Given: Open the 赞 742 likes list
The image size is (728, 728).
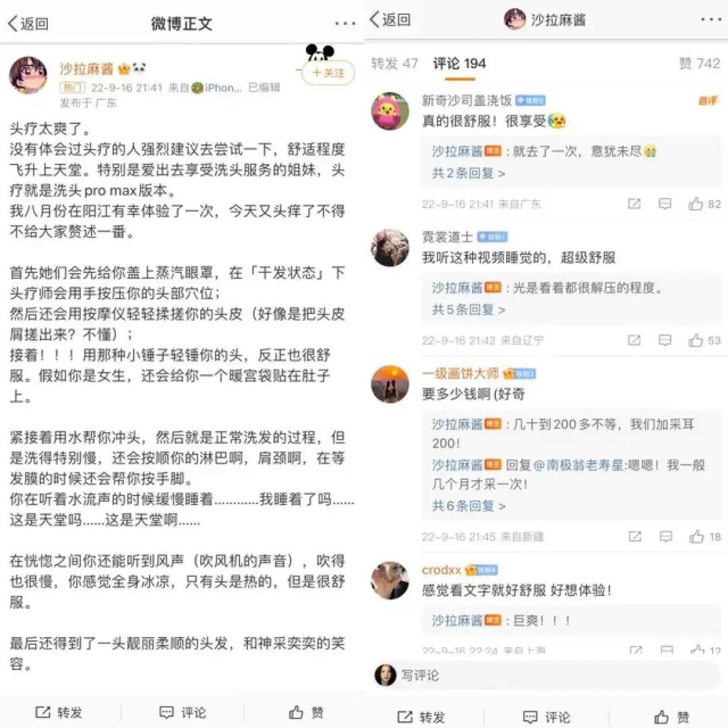Looking at the screenshot, I should pos(699,63).
